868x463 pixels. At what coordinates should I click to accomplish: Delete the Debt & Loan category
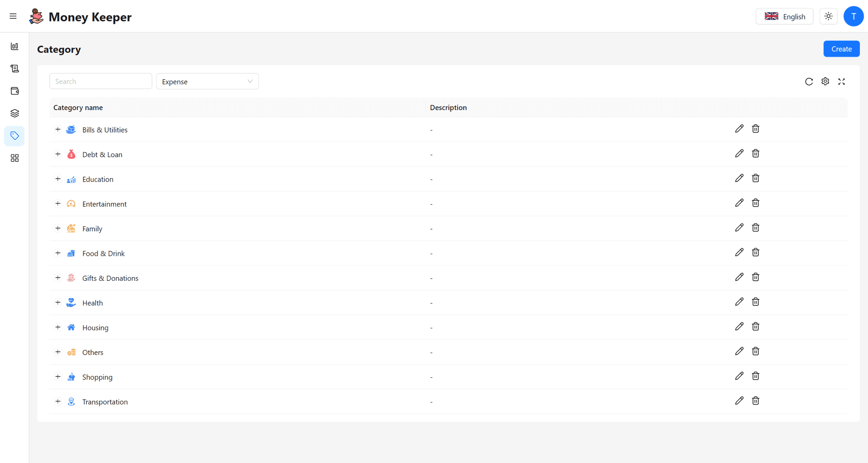click(x=755, y=153)
